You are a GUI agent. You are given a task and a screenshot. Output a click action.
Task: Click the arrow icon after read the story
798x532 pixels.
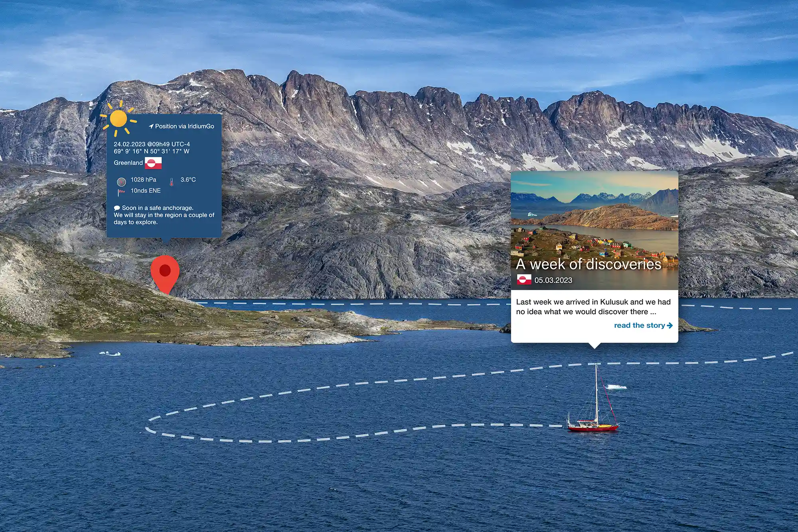[x=670, y=325]
